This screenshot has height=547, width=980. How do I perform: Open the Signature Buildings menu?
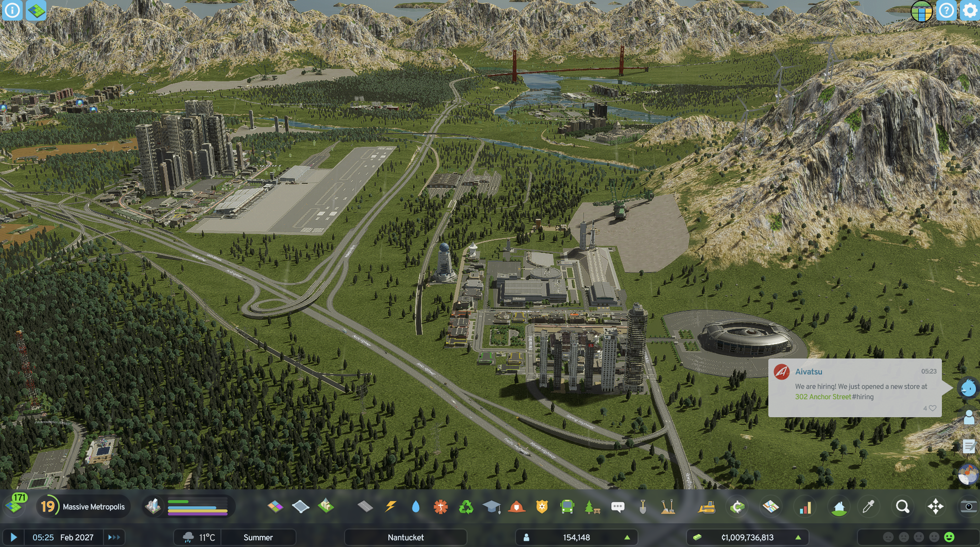point(326,507)
